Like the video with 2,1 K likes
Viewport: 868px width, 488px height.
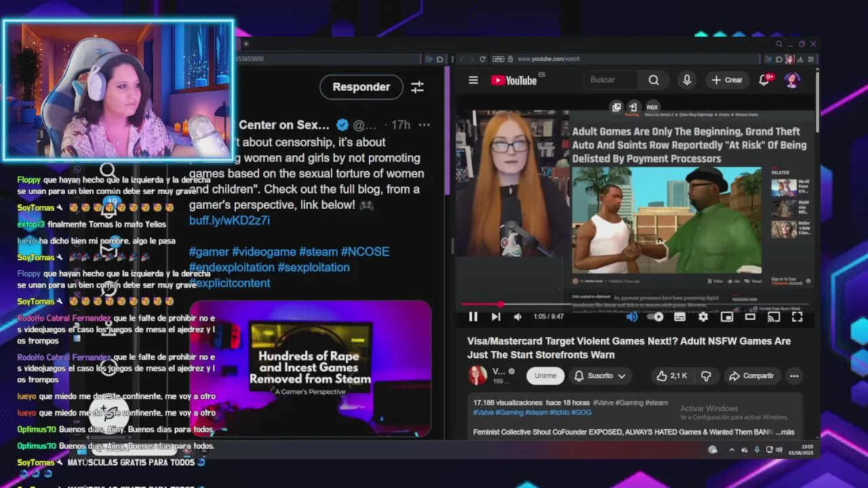[x=671, y=375]
